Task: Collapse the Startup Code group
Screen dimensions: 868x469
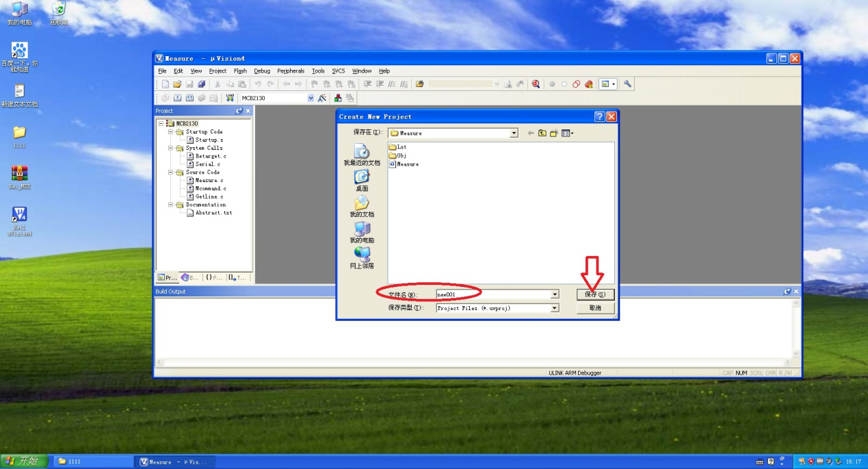Action: click(x=171, y=131)
